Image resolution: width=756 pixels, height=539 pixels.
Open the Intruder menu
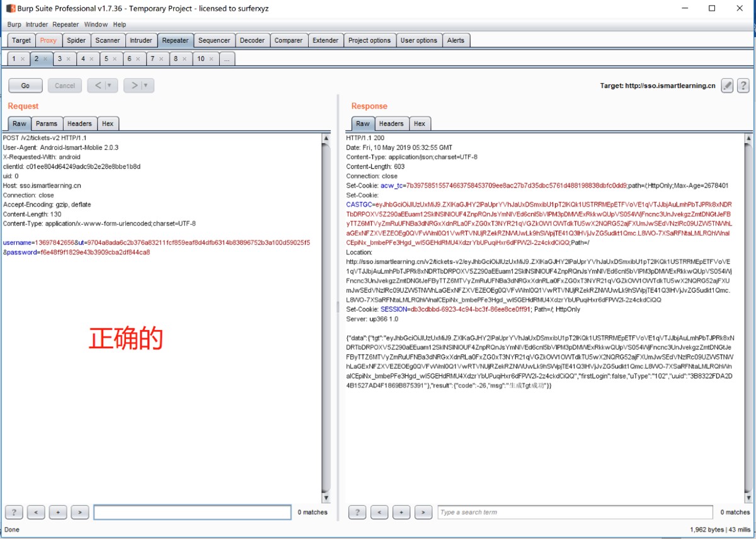coord(37,25)
